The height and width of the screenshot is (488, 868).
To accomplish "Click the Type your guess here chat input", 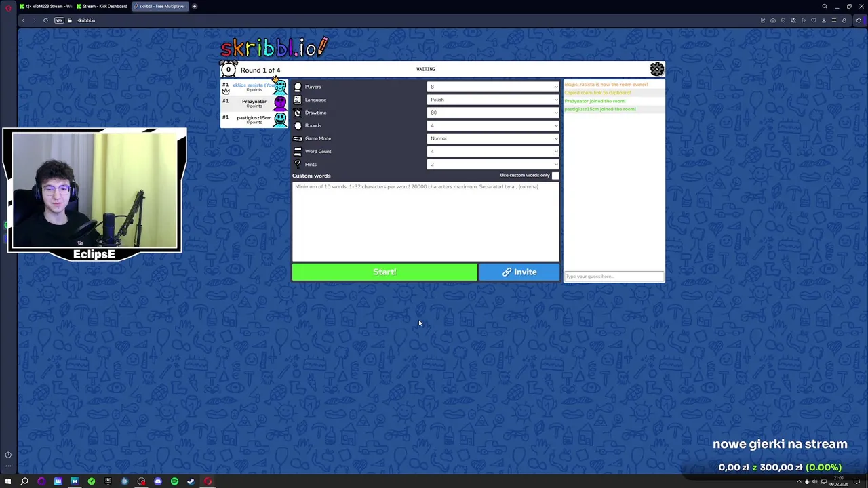I will (614, 276).
